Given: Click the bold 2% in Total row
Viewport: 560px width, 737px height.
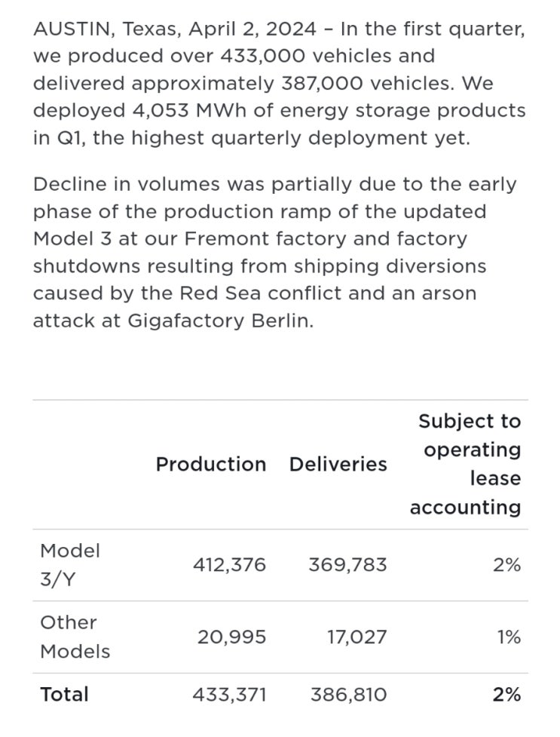Looking at the screenshot, I should (506, 694).
